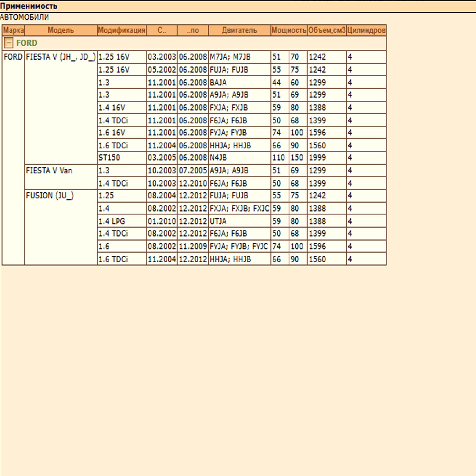This screenshot has width=476, height=476.
Task: Click the Мощность column header
Action: point(289,30)
